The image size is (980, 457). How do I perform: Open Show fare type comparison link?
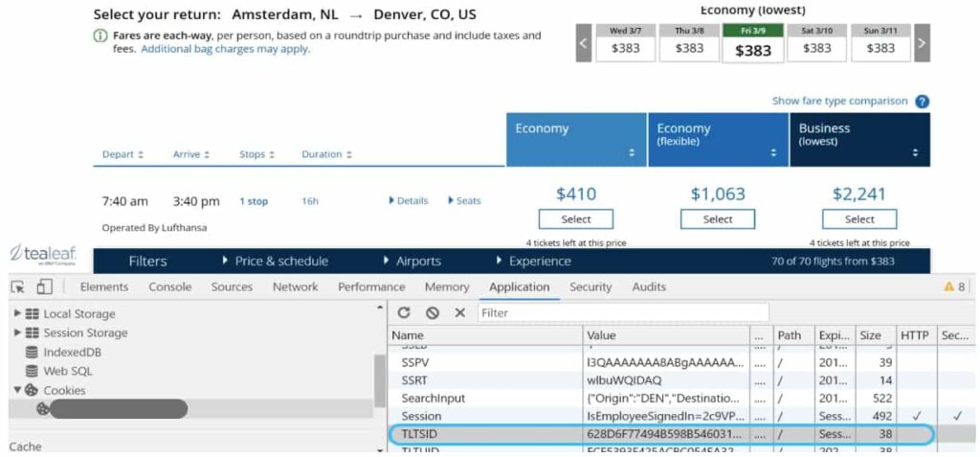(x=839, y=101)
